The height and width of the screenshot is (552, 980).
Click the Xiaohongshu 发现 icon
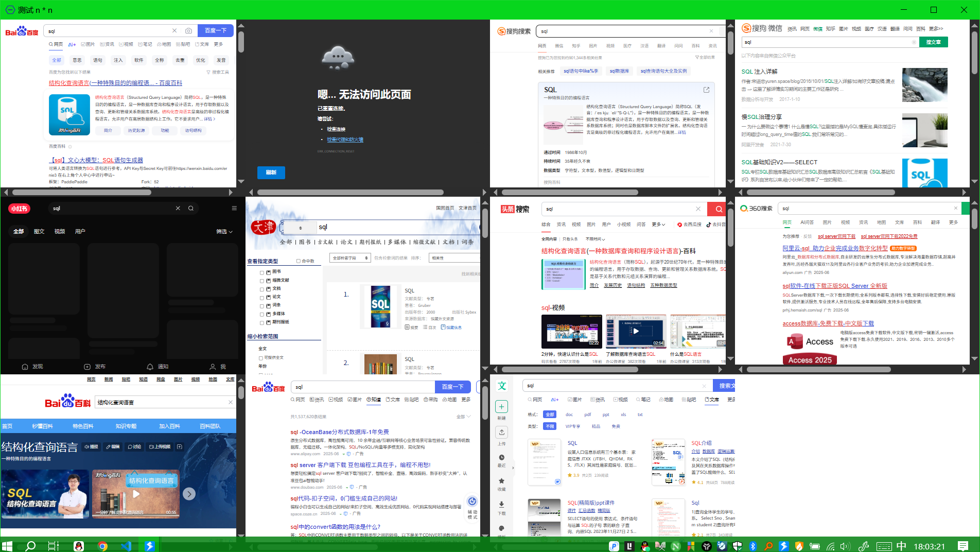25,367
